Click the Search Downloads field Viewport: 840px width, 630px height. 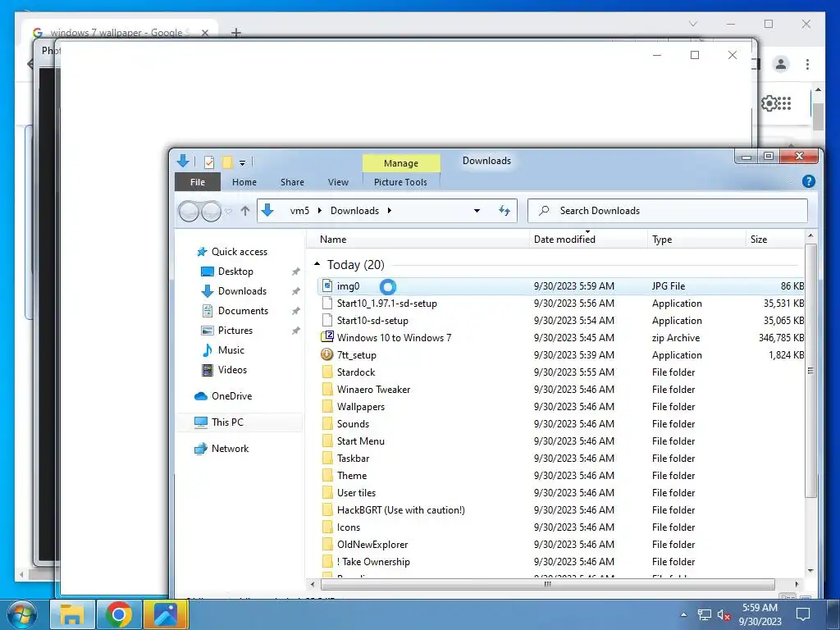pos(668,211)
